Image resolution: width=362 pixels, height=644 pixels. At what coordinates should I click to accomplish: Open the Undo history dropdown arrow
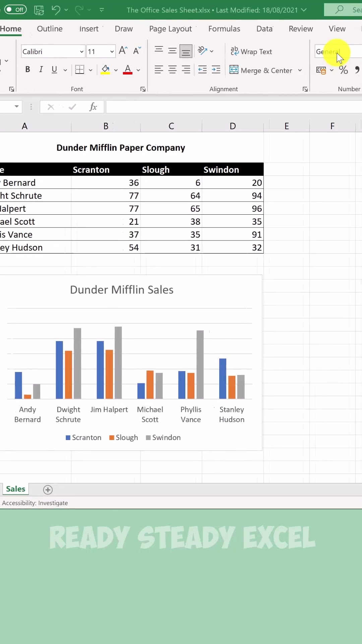(x=66, y=10)
